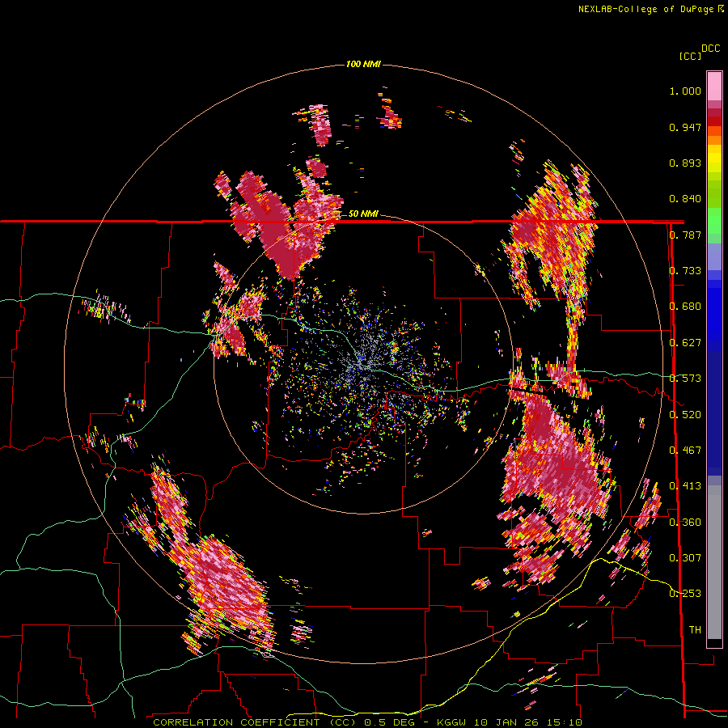Pick the gray segment of the color scale
The width and height of the screenshot is (728, 728).
tap(714, 562)
